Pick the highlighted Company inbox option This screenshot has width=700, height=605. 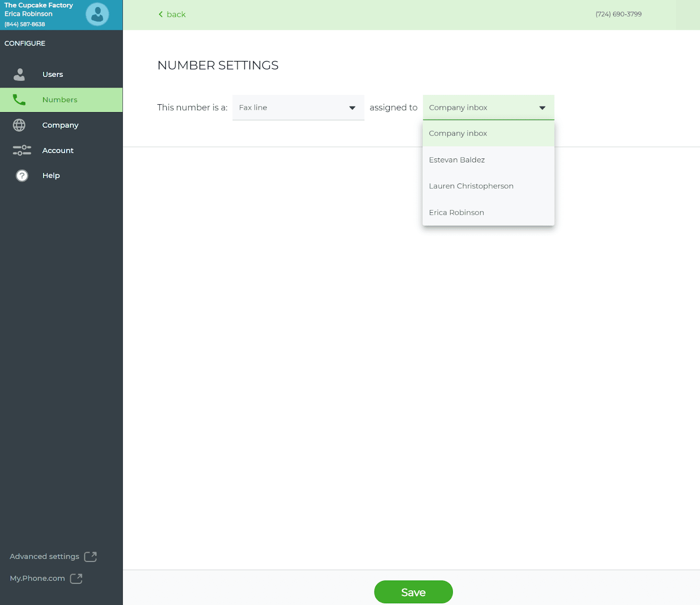pos(488,134)
